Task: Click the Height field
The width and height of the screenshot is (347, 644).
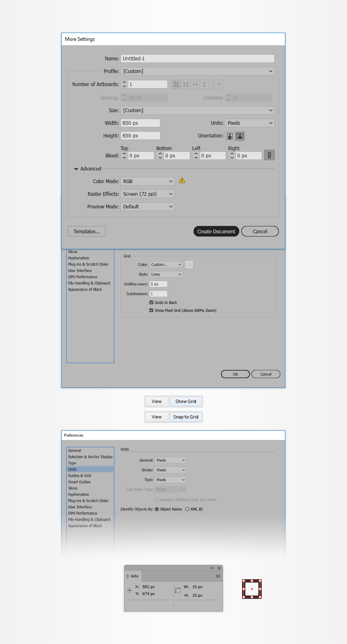Action: tap(140, 136)
